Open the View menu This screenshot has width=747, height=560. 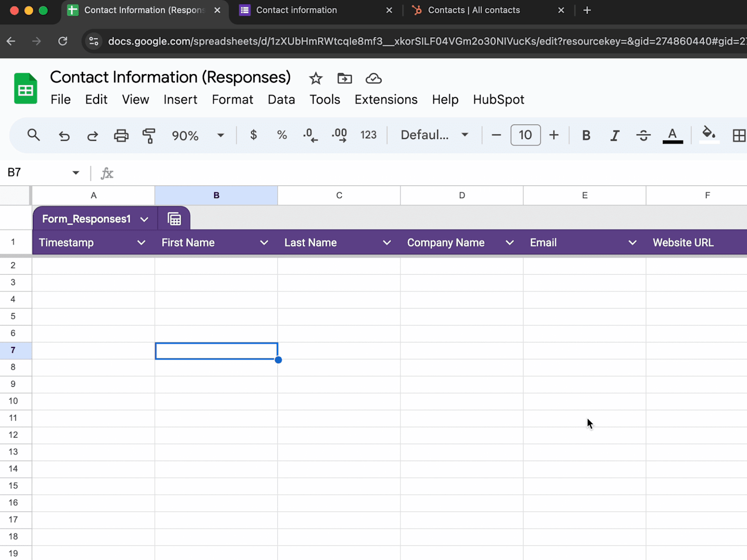135,100
